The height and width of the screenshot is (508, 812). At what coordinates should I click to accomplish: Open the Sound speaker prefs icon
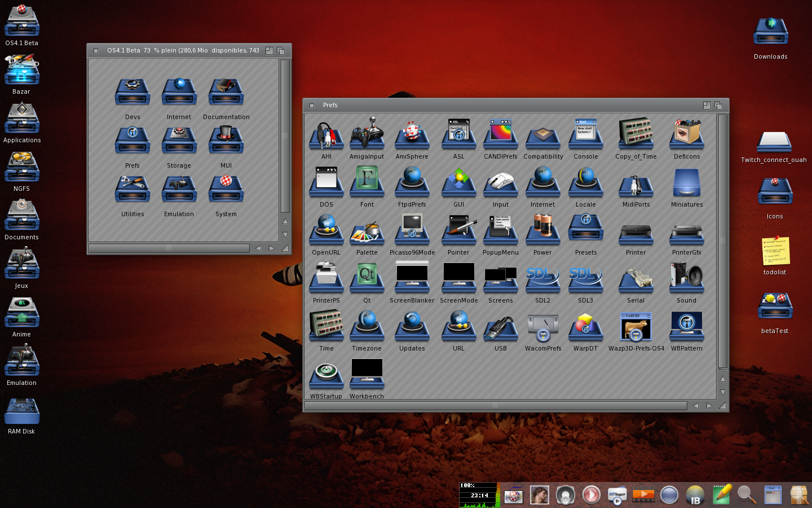[686, 278]
